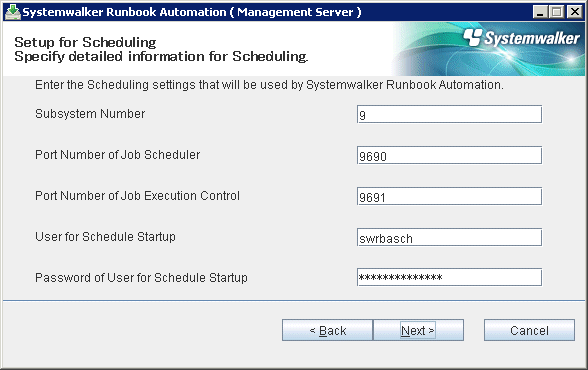Click the Port Number of Job Scheduler field
Viewport: 588px width, 370px height.
pyautogui.click(x=449, y=155)
